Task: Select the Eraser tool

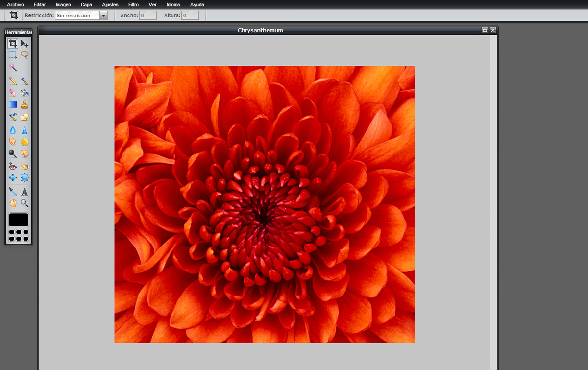Action: (13, 92)
